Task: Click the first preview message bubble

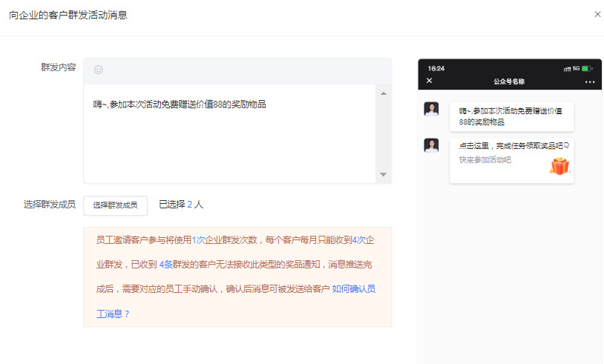Action: [511, 116]
